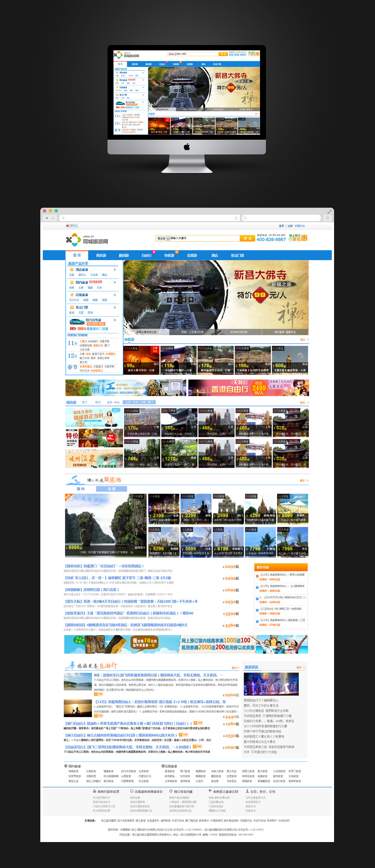Open the 自由行 navigation tab

coord(147,255)
